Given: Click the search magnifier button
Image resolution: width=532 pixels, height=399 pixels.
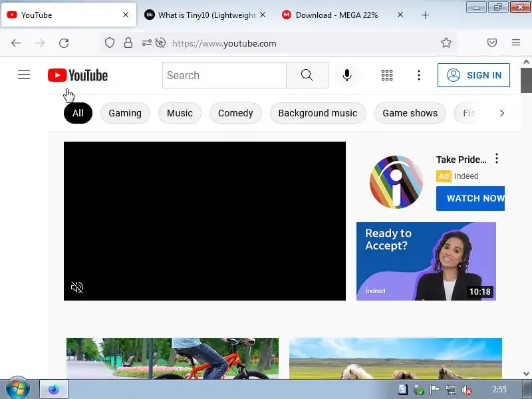Looking at the screenshot, I should point(307,75).
